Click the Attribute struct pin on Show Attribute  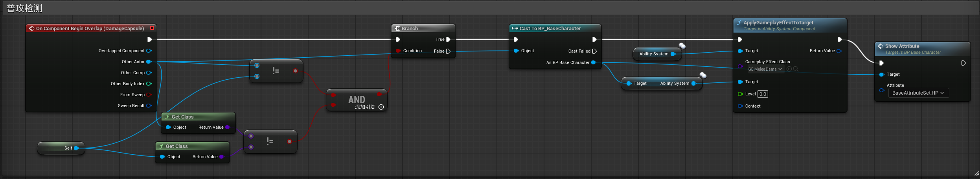(x=882, y=90)
